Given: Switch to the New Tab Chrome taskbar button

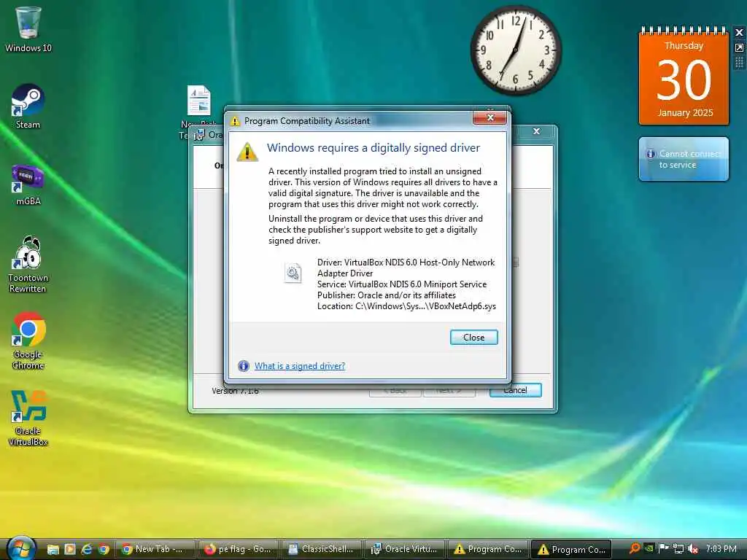Looking at the screenshot, I should (156, 549).
